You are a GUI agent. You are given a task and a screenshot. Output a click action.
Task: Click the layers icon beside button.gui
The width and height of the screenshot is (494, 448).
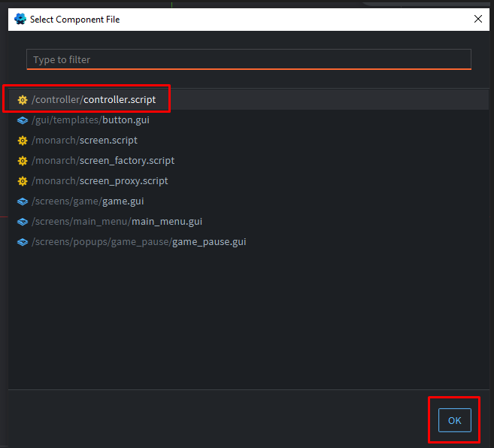23,120
